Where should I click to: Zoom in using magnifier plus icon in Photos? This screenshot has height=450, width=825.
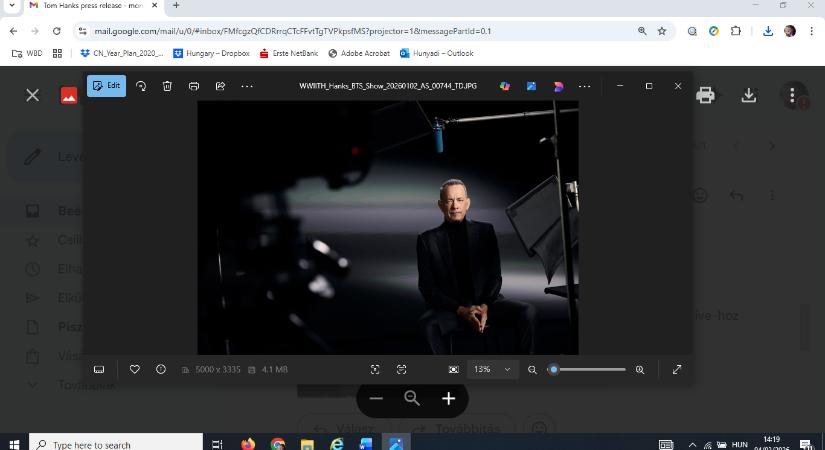tap(639, 369)
